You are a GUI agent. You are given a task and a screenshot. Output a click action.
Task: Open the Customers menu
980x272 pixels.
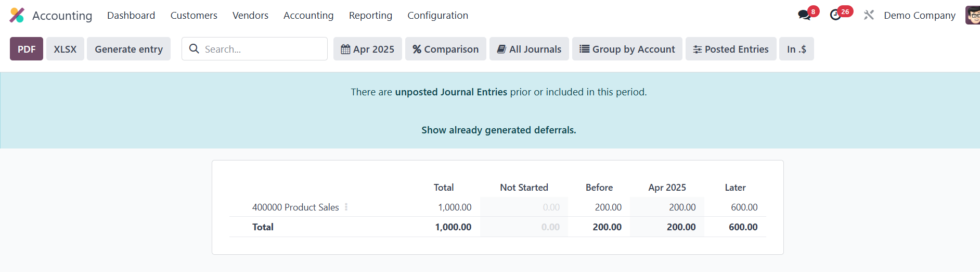pos(194,16)
